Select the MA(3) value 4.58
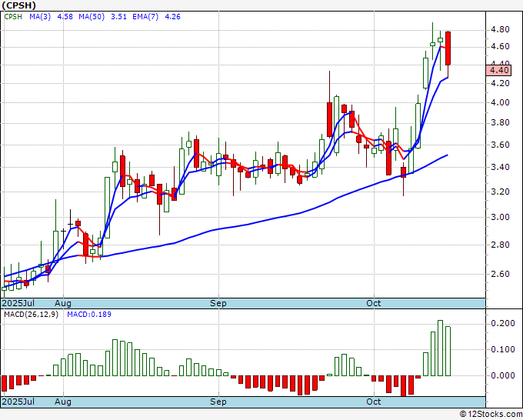 point(65,17)
